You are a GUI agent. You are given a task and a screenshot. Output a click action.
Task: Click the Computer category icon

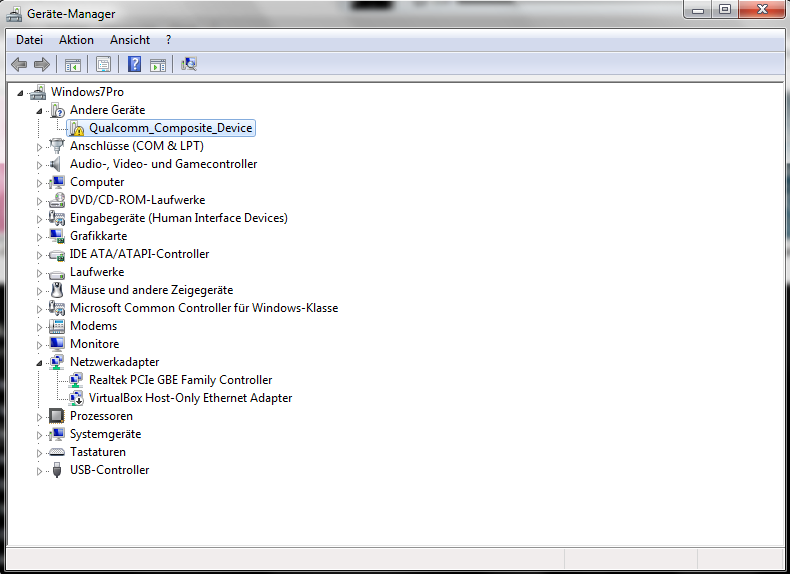[57, 182]
